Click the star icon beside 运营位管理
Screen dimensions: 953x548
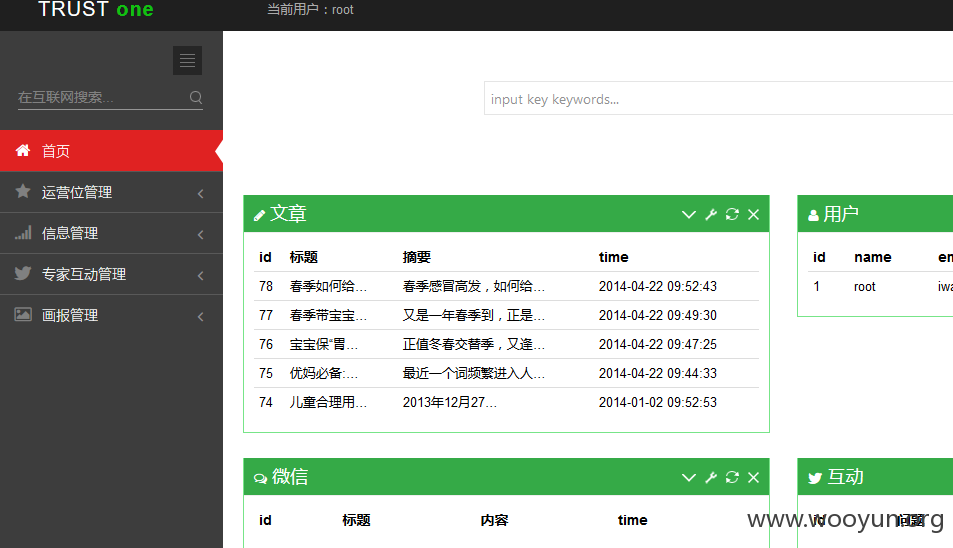coord(22,191)
